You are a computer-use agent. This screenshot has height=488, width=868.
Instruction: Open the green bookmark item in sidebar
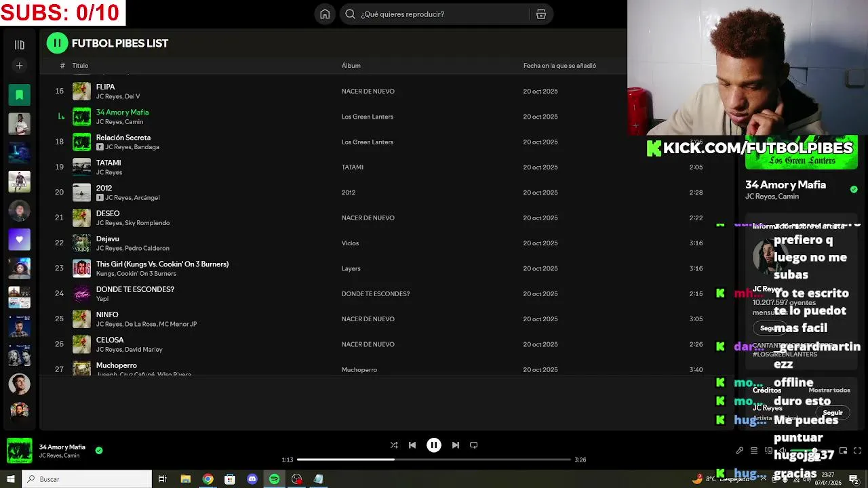click(x=19, y=95)
